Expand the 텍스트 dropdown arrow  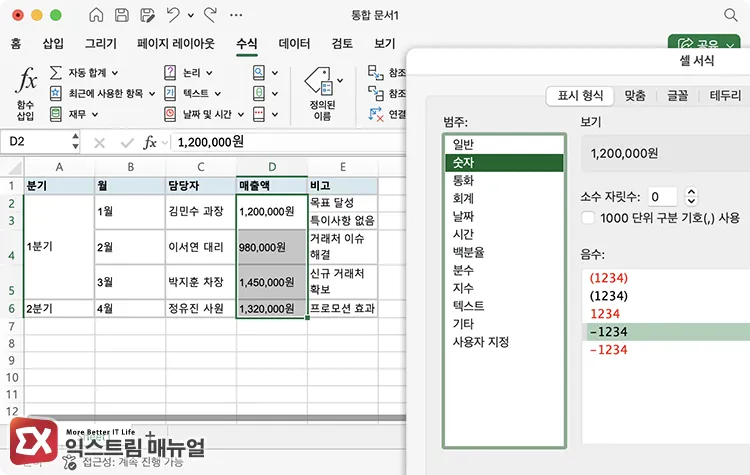coord(217,94)
